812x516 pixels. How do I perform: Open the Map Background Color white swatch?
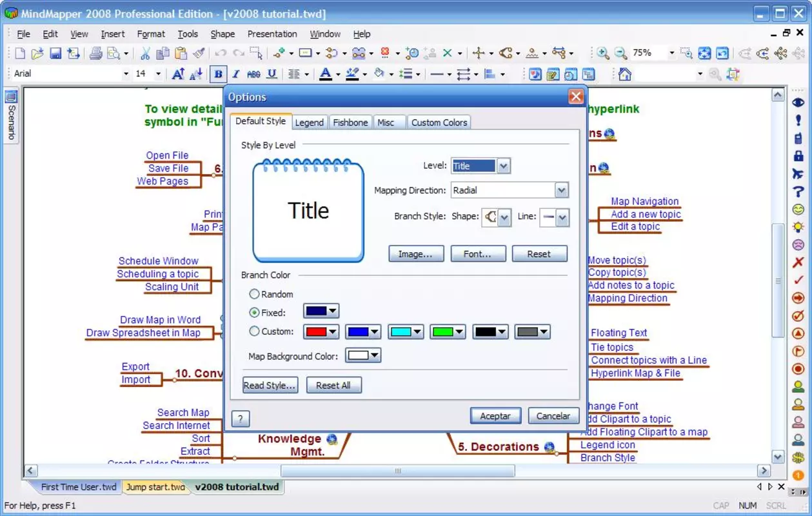[363, 356]
